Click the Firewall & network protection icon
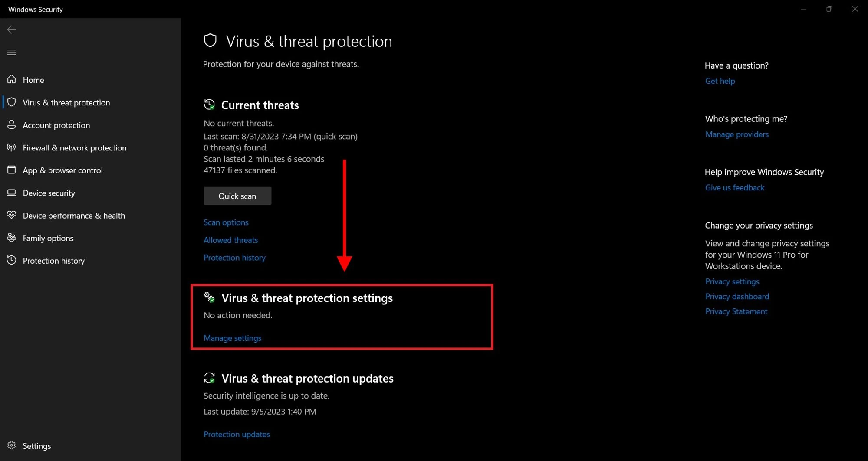Image resolution: width=868 pixels, height=461 pixels. click(12, 147)
